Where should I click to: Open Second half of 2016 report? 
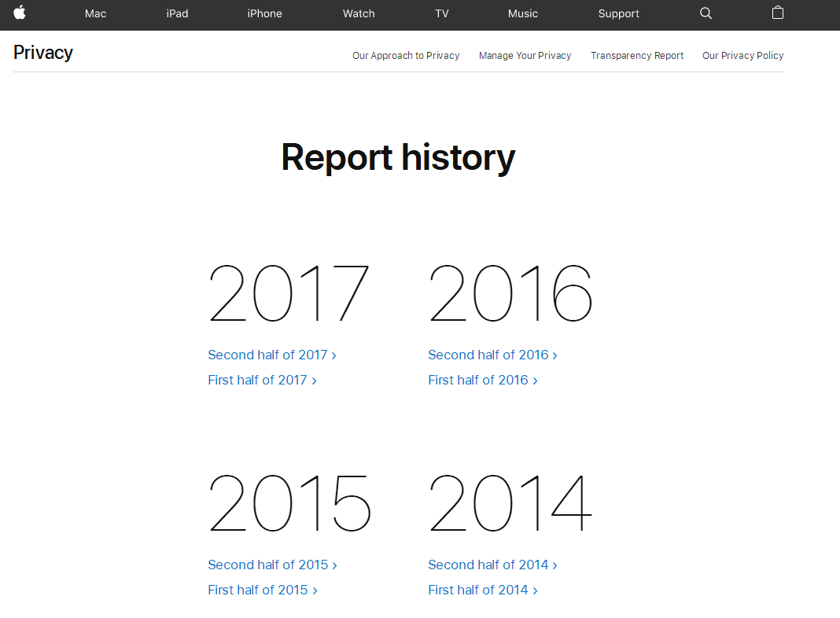[x=493, y=355]
